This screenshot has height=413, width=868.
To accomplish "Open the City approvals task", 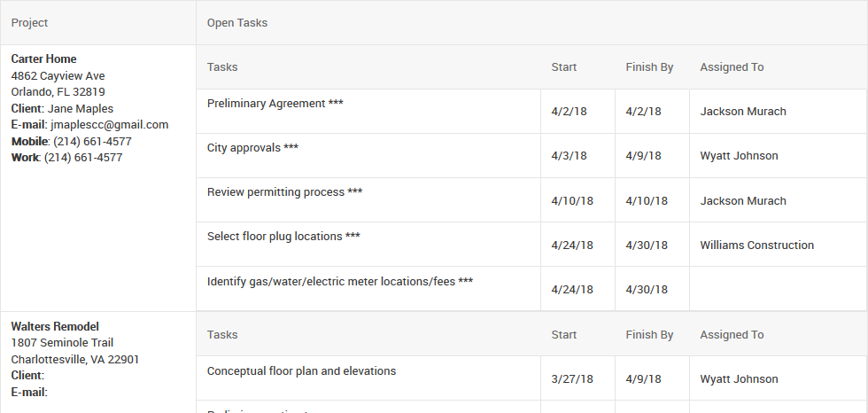I will coord(253,148).
